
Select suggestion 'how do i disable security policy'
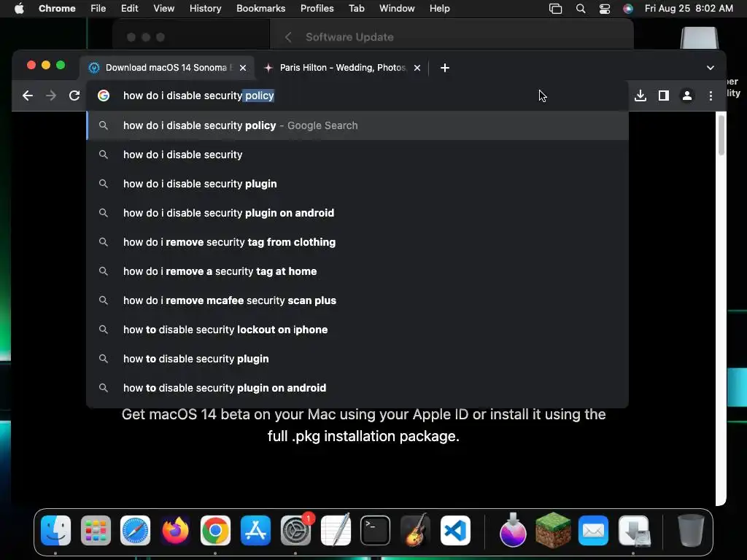[x=357, y=125]
